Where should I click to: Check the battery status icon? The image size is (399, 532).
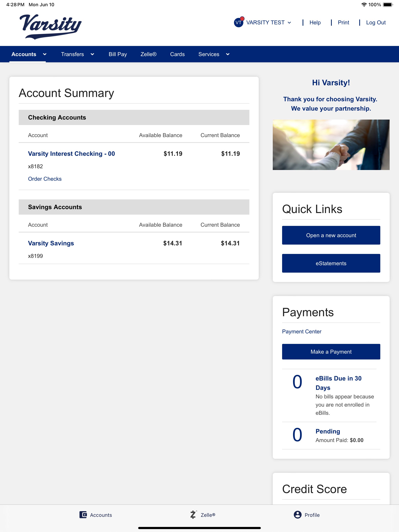pyautogui.click(x=388, y=4)
